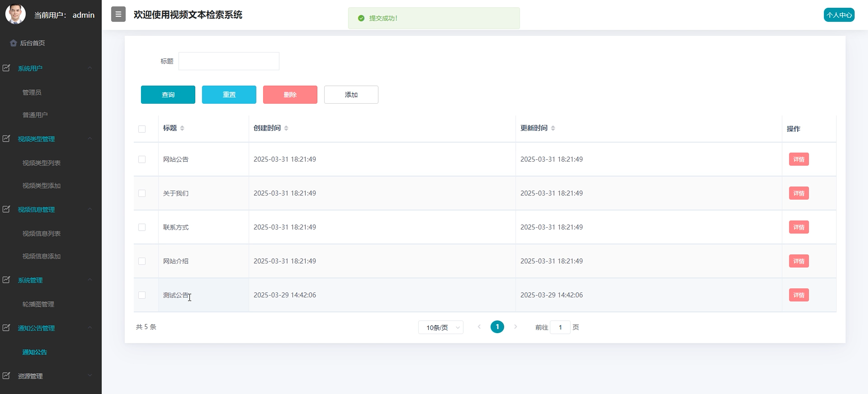Open the 10条/页 page size dropdown

[440, 327]
